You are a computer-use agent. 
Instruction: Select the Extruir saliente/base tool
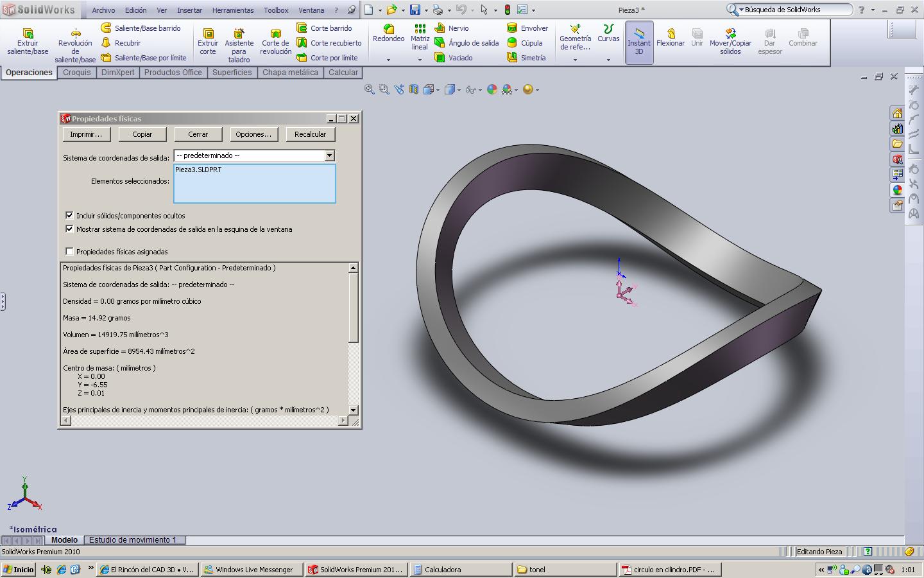28,41
